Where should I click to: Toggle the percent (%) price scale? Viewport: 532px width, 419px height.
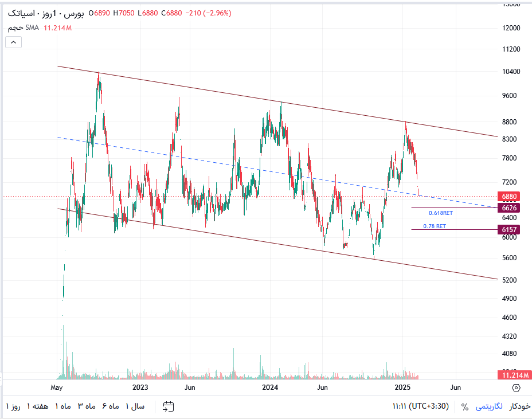465,406
